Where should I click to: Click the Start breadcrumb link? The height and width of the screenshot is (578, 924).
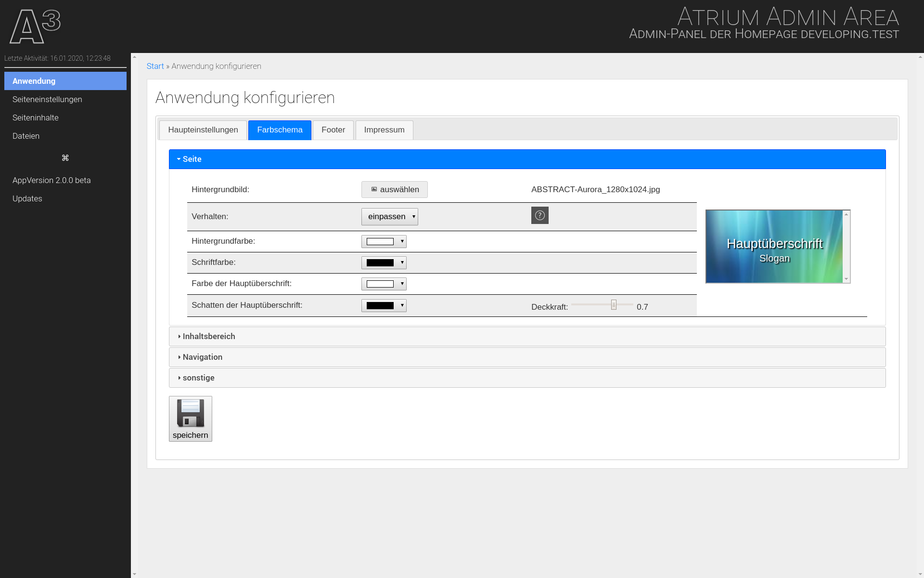coord(155,66)
